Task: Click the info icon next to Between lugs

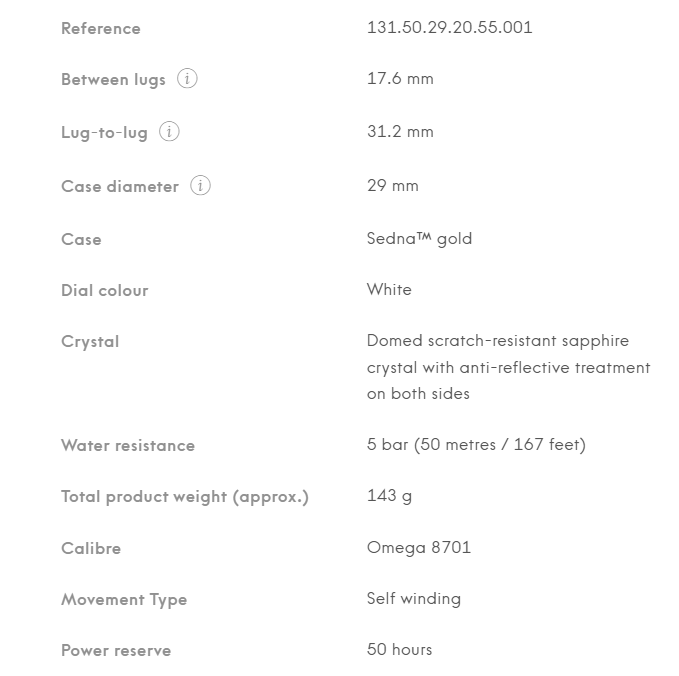Action: (187, 79)
